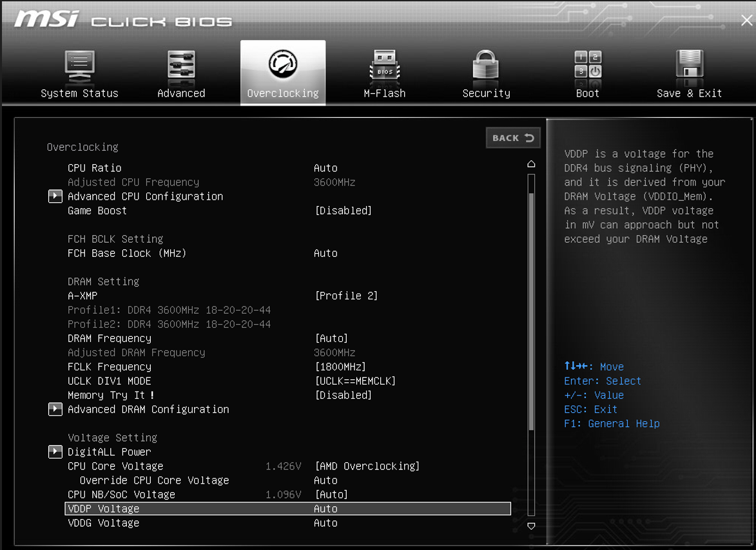This screenshot has height=550, width=756.
Task: Select FCH Base Clock (MHz) label
Action: pyautogui.click(x=127, y=253)
